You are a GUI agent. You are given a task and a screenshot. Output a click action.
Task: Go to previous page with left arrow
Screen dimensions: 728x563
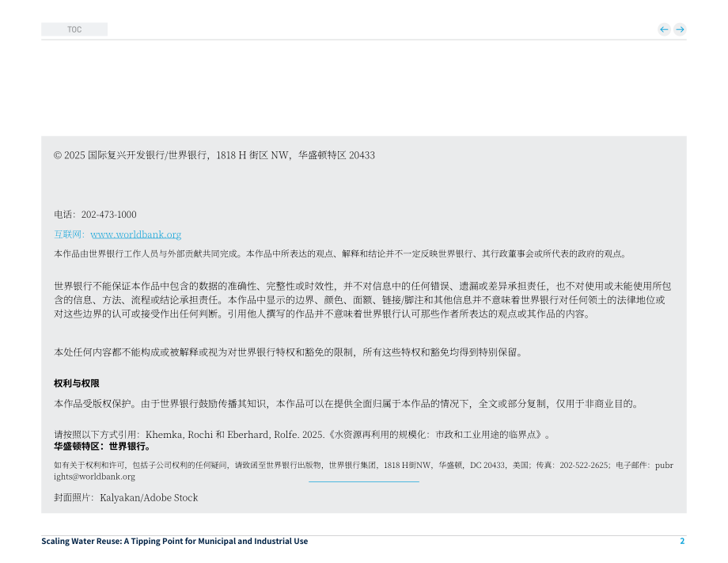click(664, 29)
